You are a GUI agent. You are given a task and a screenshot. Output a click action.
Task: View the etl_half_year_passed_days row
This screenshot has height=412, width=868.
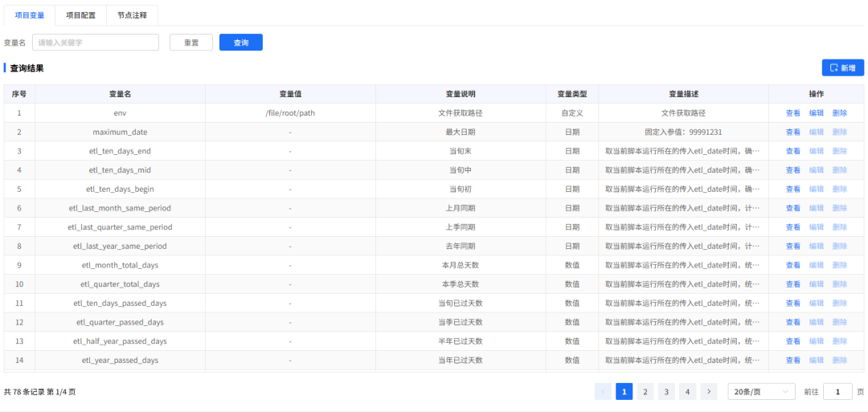click(x=792, y=341)
